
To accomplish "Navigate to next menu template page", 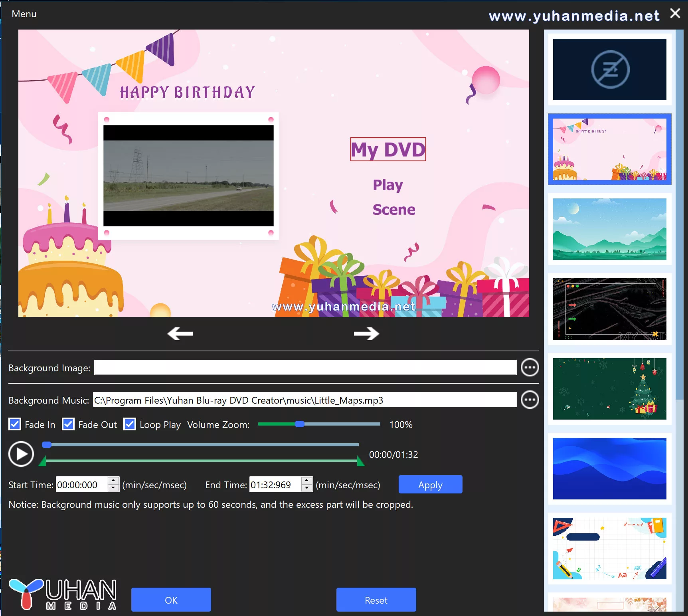I will (366, 334).
